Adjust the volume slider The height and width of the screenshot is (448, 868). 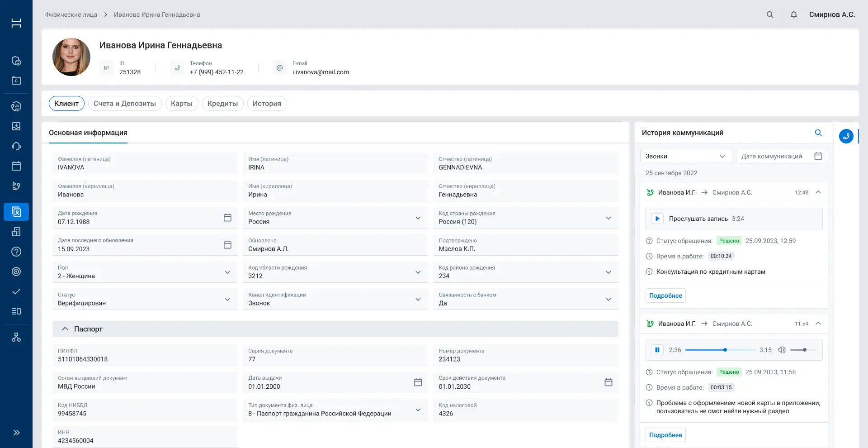(804, 350)
